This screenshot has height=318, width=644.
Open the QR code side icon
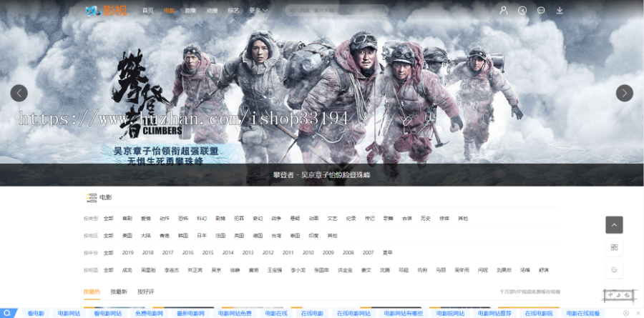click(614, 247)
